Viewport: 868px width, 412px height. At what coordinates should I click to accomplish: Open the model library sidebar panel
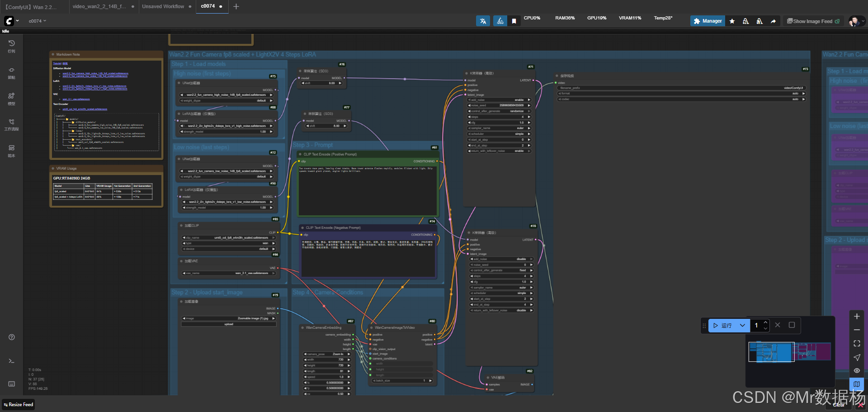point(12,98)
